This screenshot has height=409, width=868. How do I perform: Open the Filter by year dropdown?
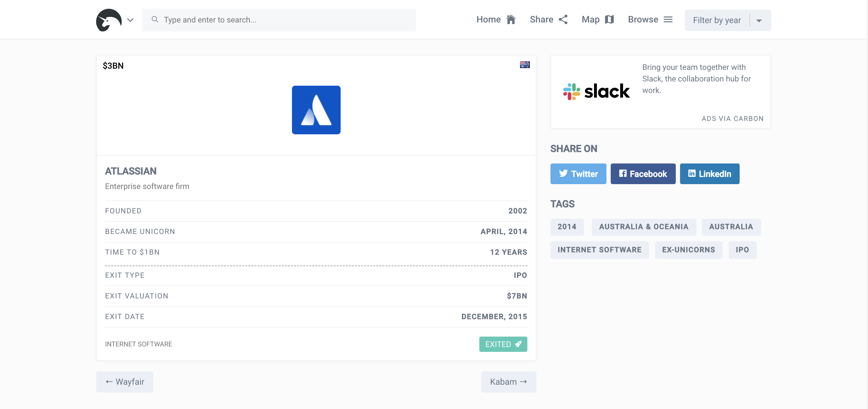(717, 21)
